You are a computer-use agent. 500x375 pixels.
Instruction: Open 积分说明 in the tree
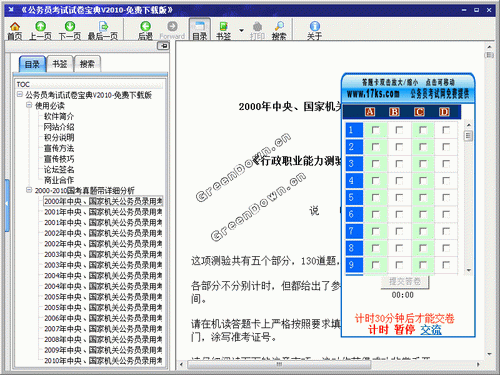pos(59,138)
